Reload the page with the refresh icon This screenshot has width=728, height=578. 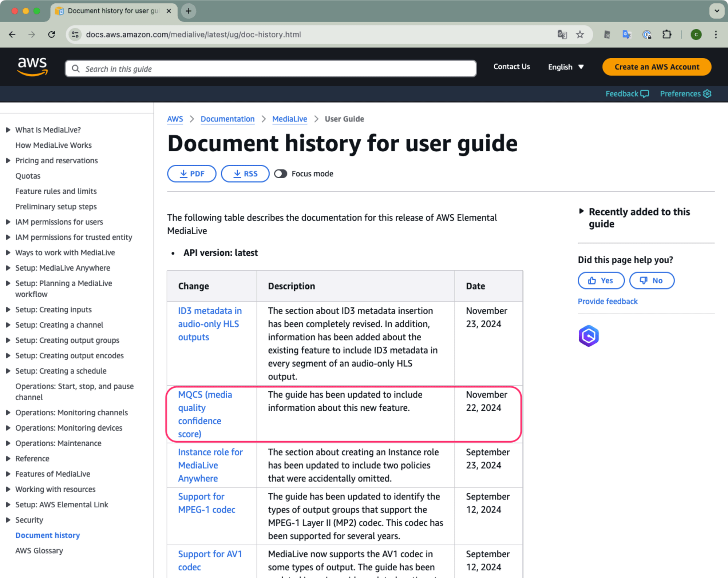[x=52, y=35]
